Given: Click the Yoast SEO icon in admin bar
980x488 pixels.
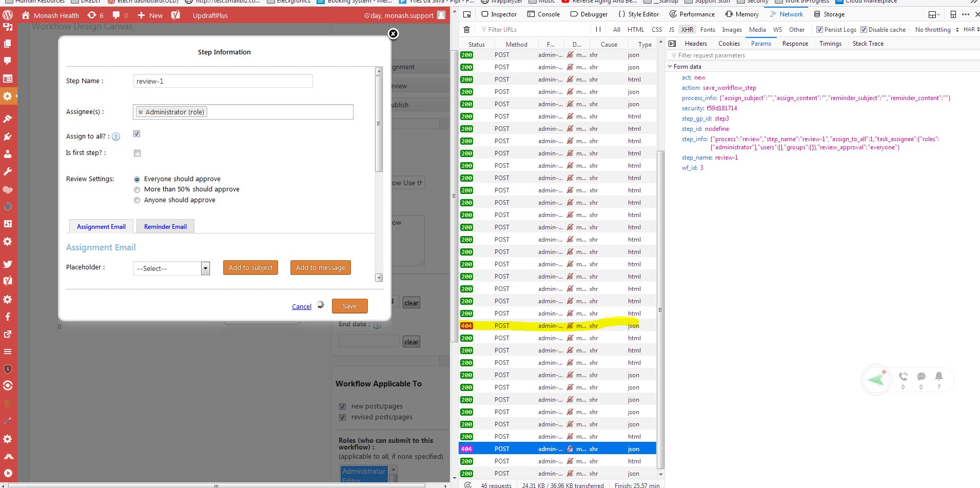Looking at the screenshot, I should [x=175, y=15].
